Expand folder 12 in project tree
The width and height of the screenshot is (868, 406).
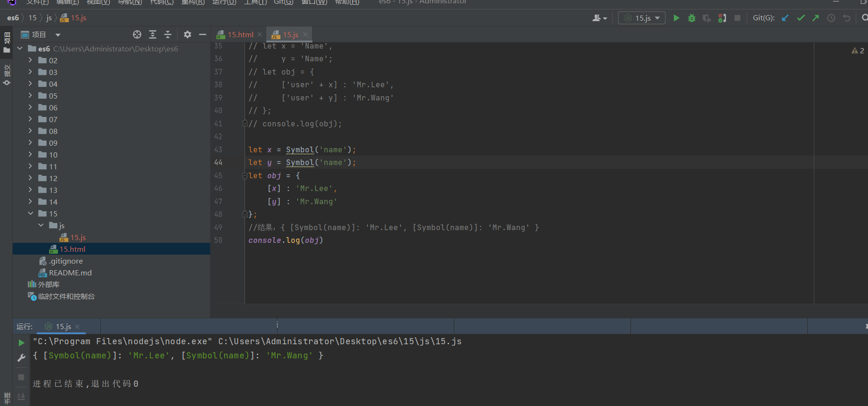(x=31, y=178)
